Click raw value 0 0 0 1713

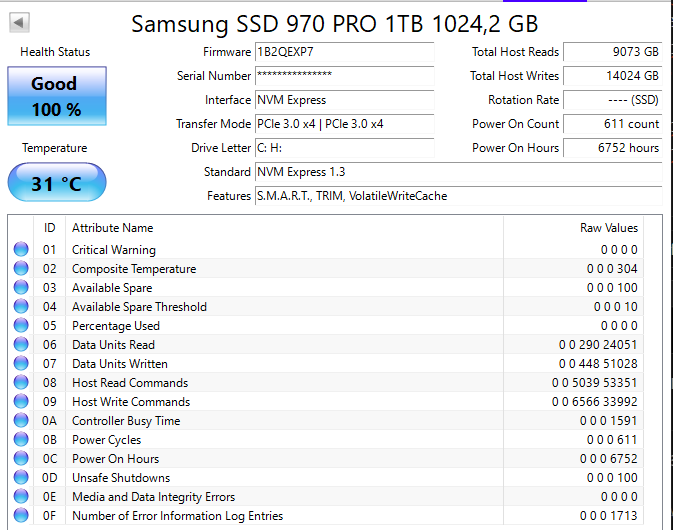click(609, 516)
